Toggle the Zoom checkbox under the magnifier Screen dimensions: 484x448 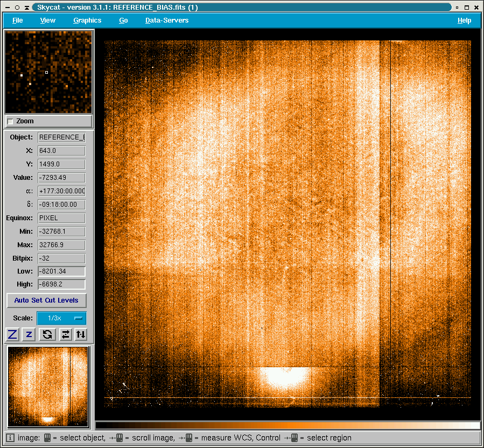pos(10,122)
